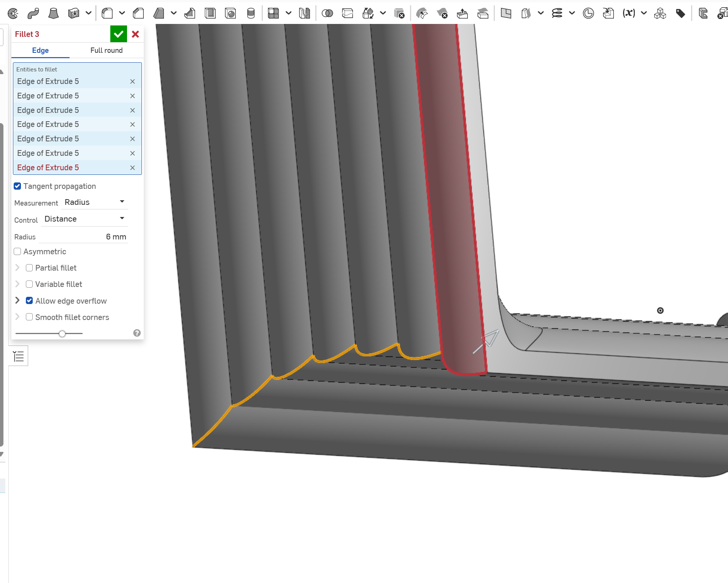Select the Hole tool

230,14
